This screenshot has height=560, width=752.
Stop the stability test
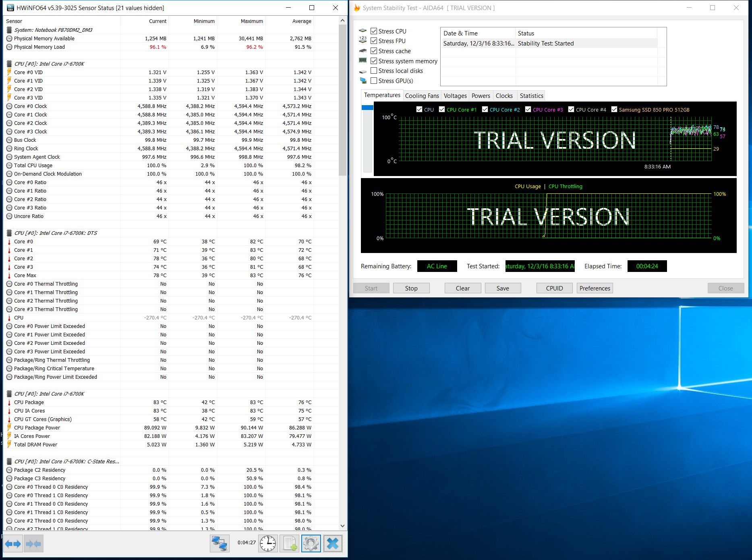point(411,288)
